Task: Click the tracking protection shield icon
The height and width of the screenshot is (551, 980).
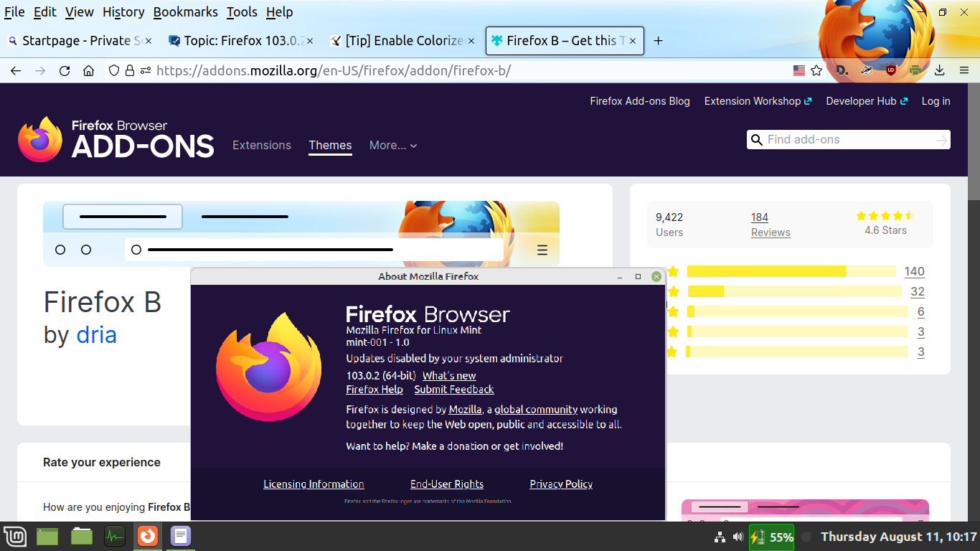Action: tap(113, 70)
